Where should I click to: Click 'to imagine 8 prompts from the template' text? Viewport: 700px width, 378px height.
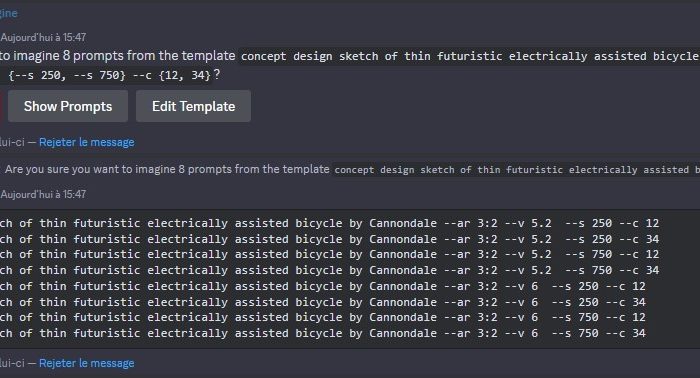point(117,56)
